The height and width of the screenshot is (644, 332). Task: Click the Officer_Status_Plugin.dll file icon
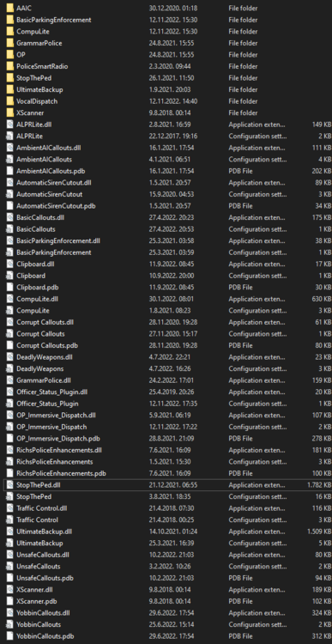(x=9, y=392)
